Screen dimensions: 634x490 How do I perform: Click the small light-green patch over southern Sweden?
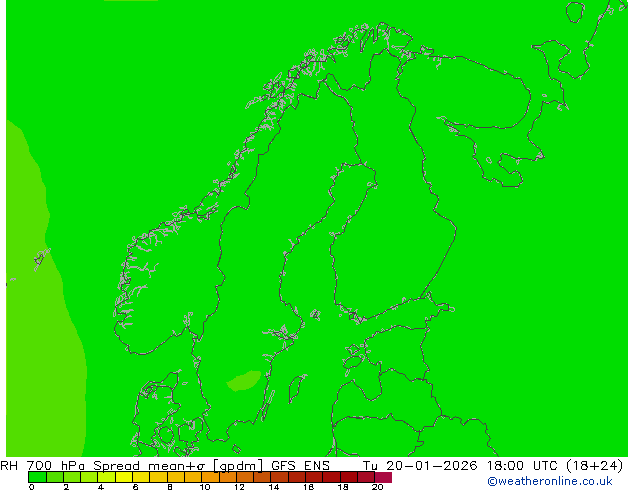pyautogui.click(x=244, y=381)
